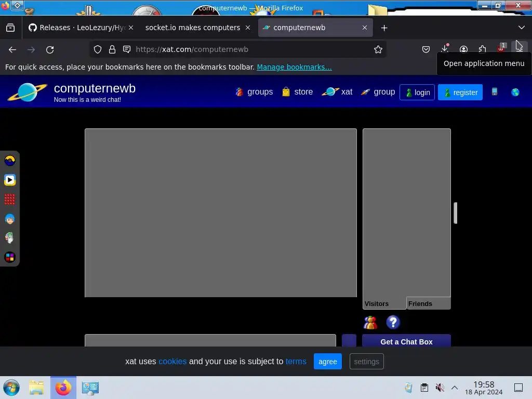Screen dimensions: 532x399
Task: Open Firefox account menu
Action: [463, 49]
